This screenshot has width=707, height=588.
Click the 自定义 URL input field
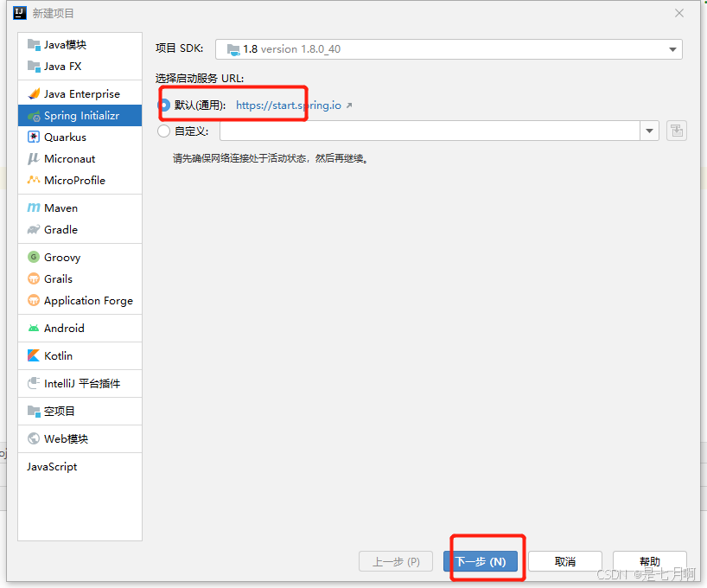430,131
